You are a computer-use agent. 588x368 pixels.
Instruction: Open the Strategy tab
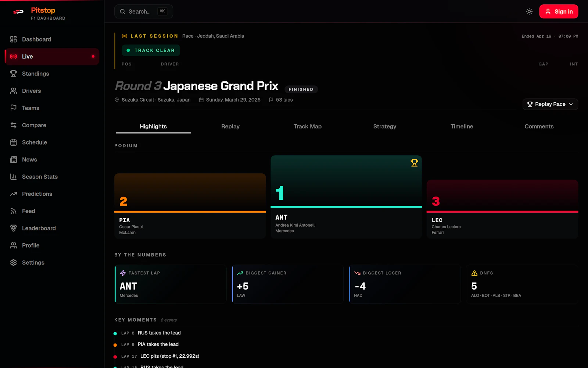pyautogui.click(x=385, y=127)
